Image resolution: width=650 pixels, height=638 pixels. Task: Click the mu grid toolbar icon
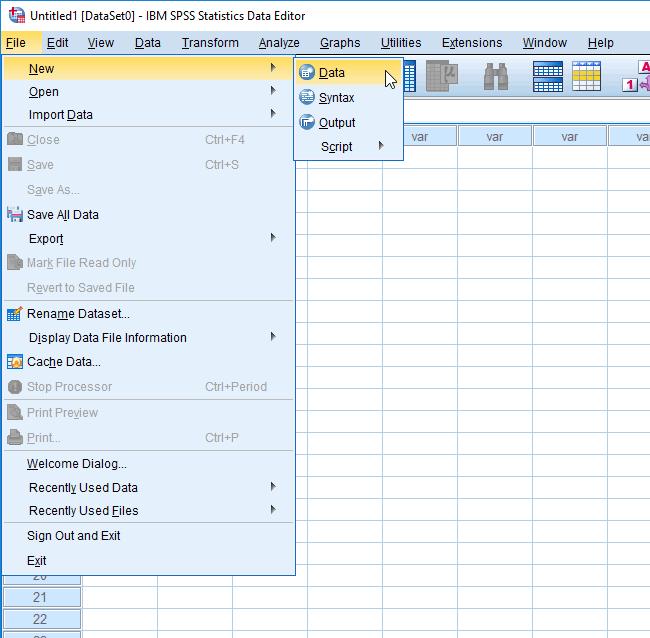click(442, 76)
